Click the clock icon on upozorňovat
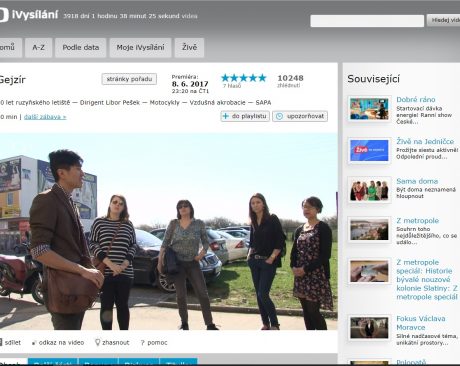This screenshot has height=366, width=460. tap(279, 116)
